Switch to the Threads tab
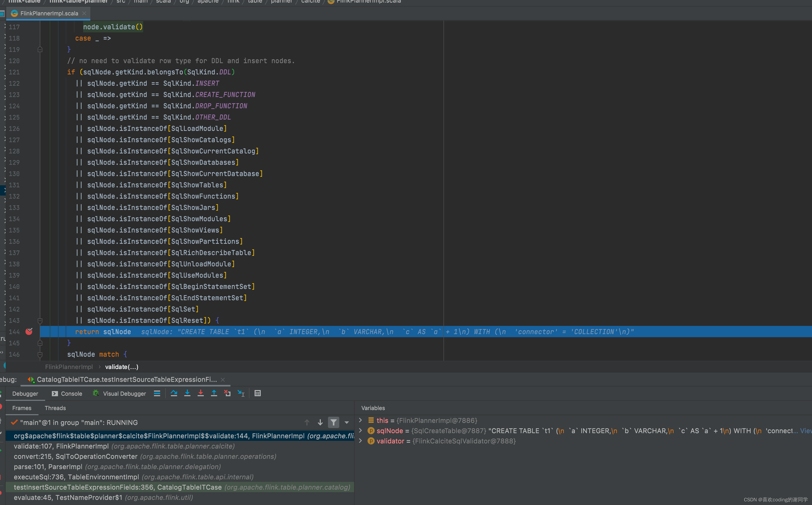Image resolution: width=812 pixels, height=505 pixels. click(x=55, y=408)
